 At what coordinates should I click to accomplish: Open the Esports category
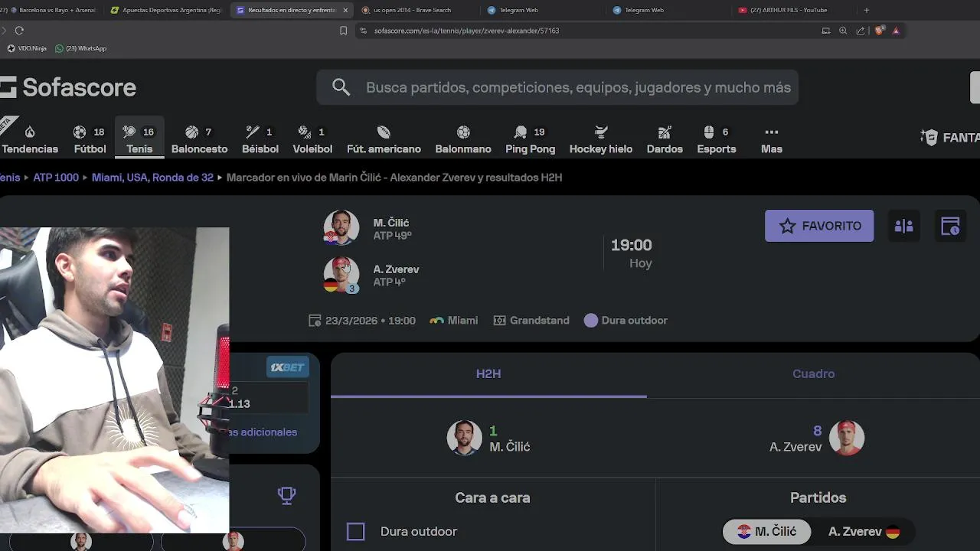tap(717, 140)
